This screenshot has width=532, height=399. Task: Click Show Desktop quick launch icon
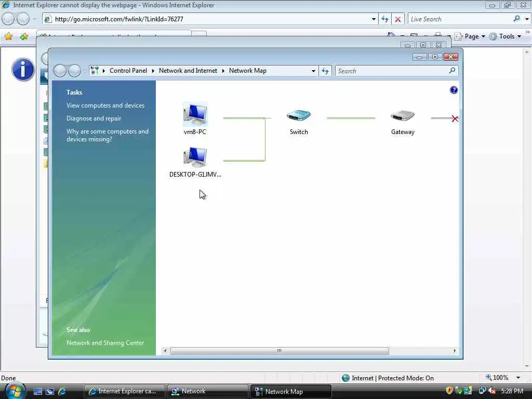pyautogui.click(x=38, y=391)
